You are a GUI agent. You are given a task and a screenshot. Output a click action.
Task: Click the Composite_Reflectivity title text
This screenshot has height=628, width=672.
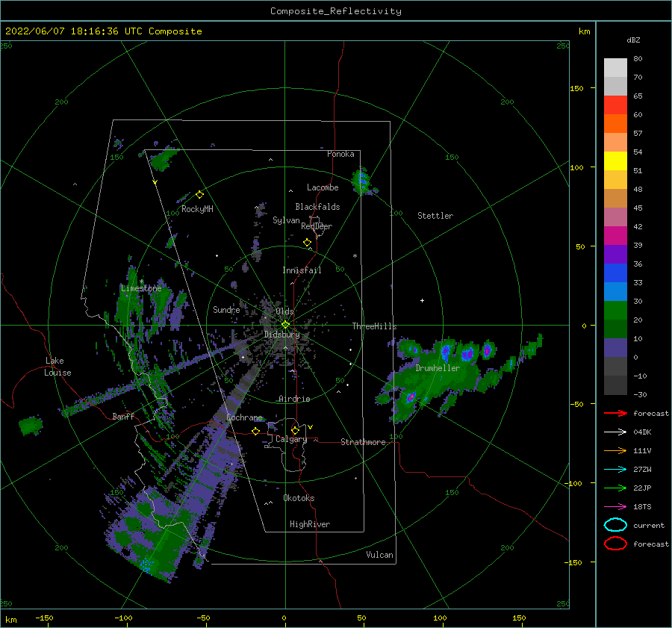tap(336, 11)
